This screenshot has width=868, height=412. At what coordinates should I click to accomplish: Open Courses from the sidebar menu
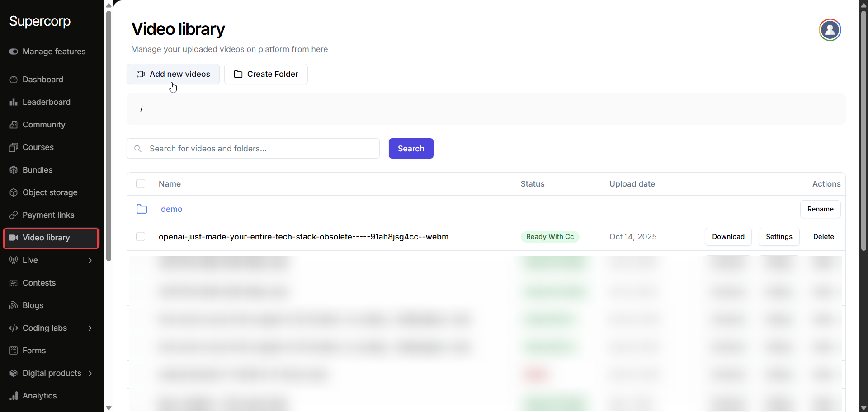click(x=38, y=147)
